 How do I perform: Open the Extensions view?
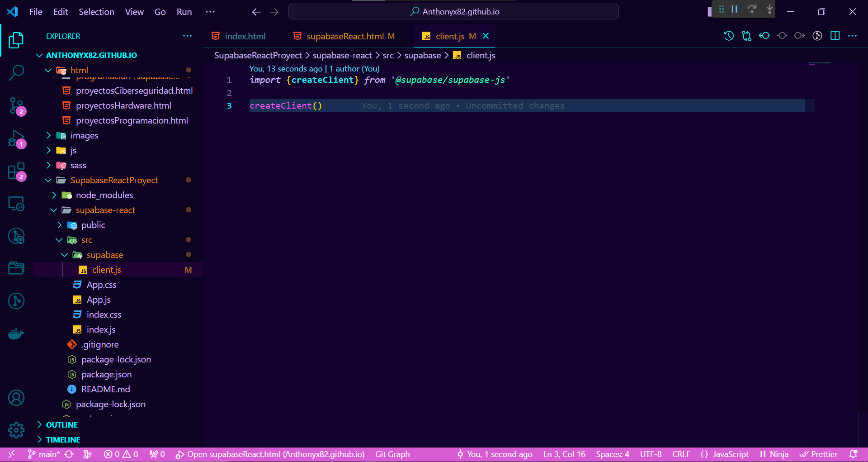(x=16, y=171)
